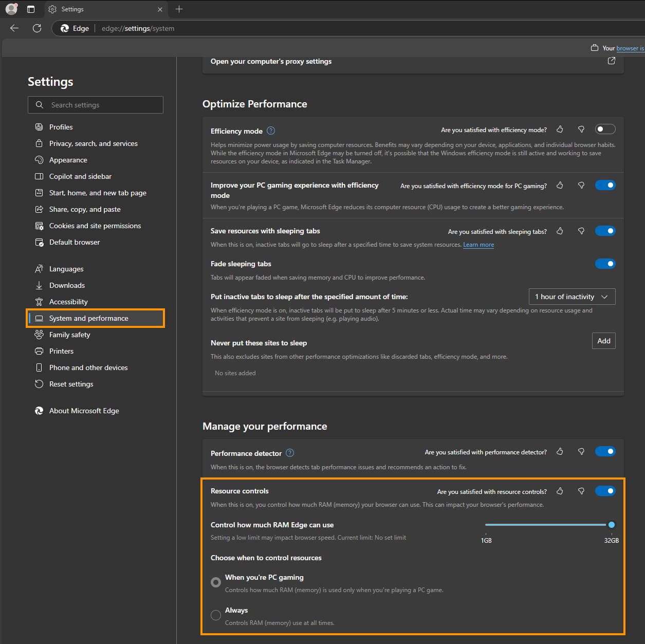645x644 pixels.
Task: Turn off Save resources with sleeping tabs
Action: point(605,231)
